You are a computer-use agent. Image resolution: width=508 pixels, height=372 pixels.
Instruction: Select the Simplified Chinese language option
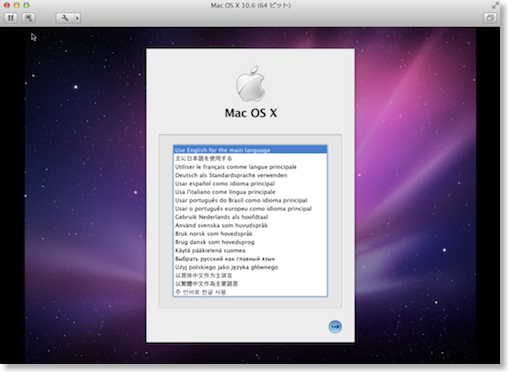click(250, 275)
